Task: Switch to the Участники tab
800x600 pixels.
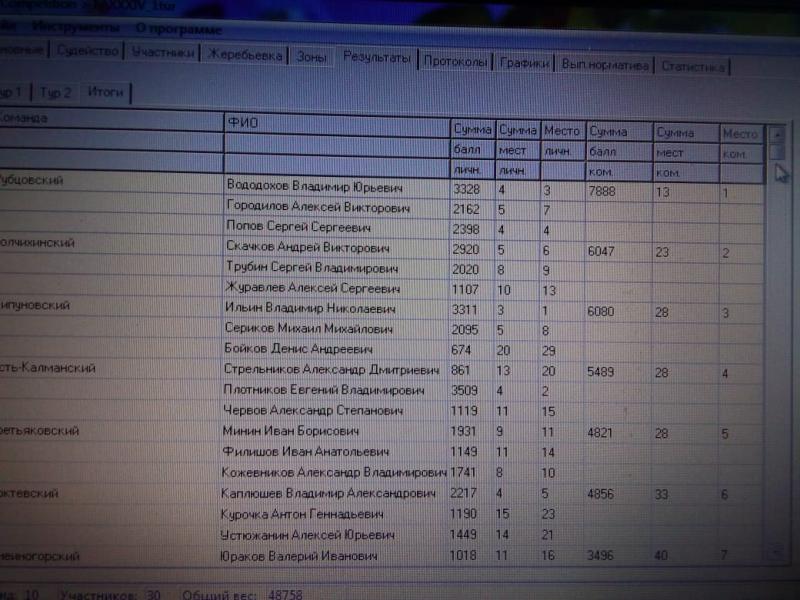Action: [x=163, y=53]
